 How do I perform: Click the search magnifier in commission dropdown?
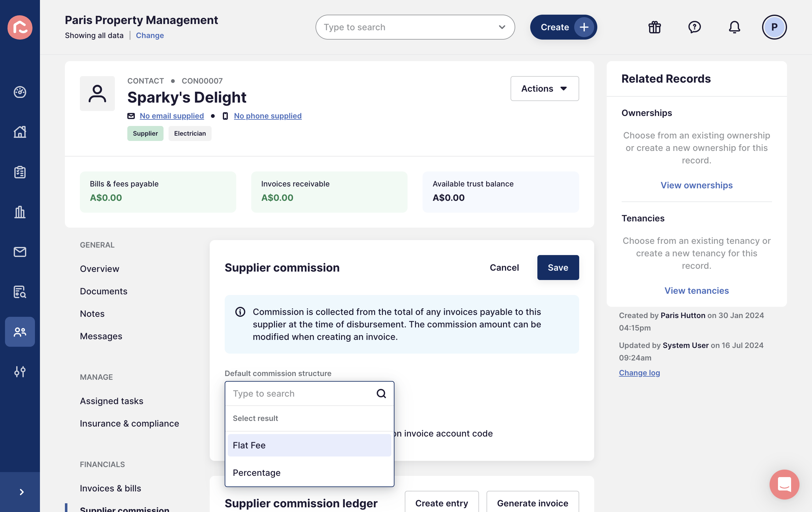381,394
